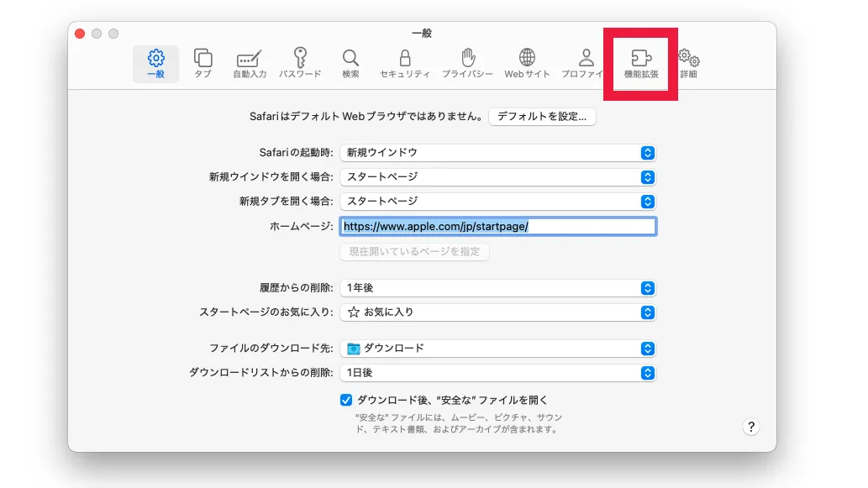
Task: Open the 詳細 advanced gears tab
Action: 689,64
